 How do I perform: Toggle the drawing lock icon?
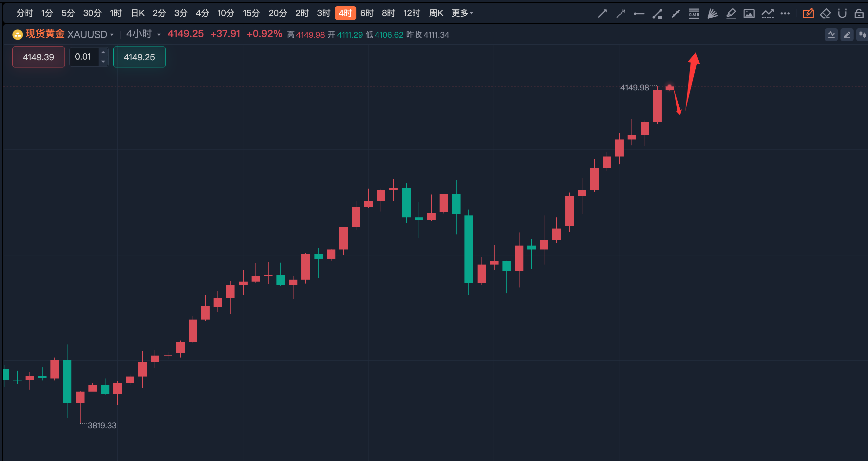[859, 13]
